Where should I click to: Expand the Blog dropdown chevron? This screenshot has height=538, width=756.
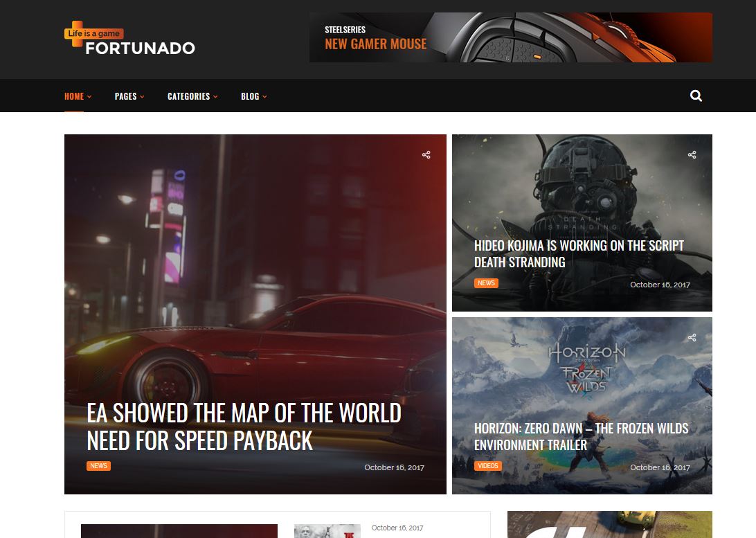264,97
